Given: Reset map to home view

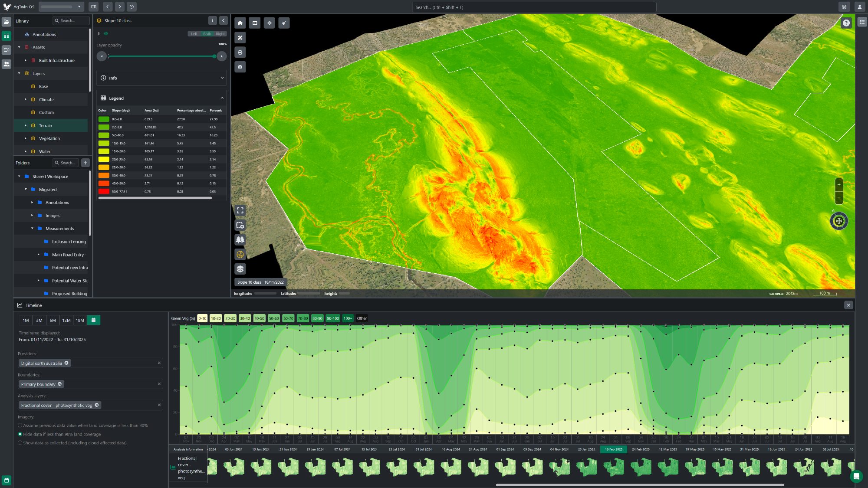Looking at the screenshot, I should pos(240,23).
